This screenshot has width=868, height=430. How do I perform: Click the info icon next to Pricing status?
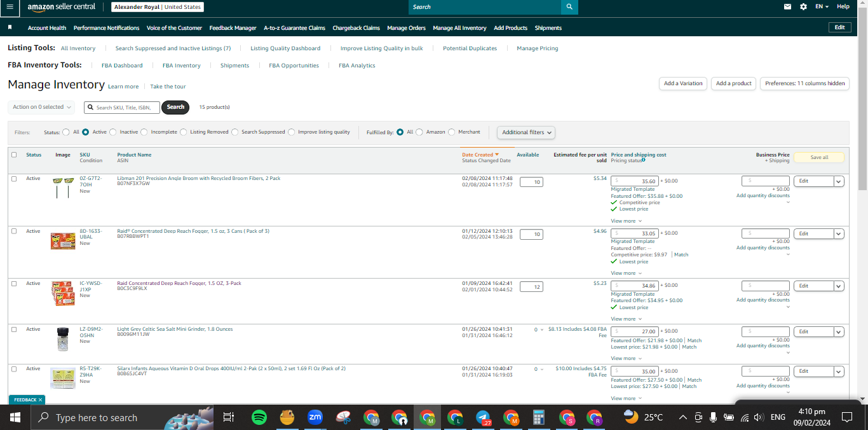644,160
